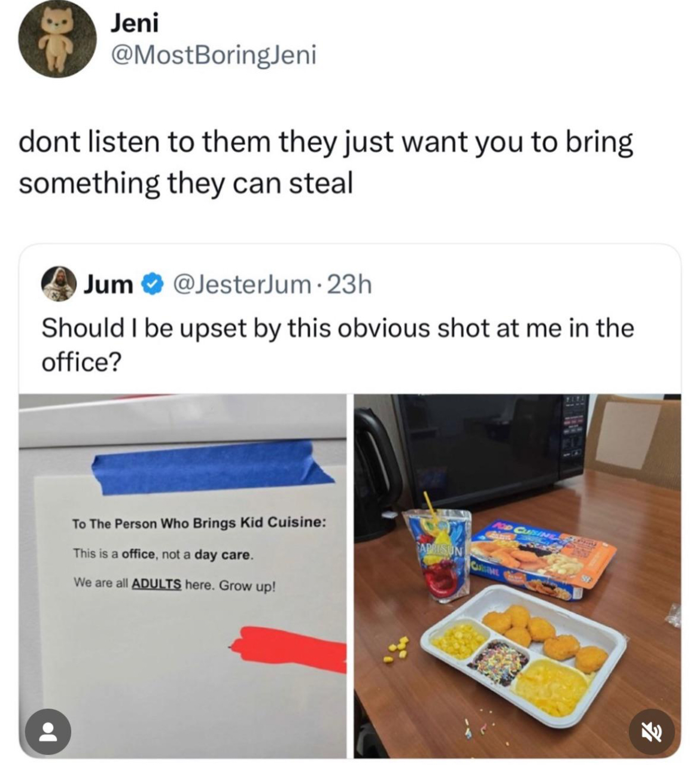
Task: Click the quoted tweet text about the office
Action: (337, 345)
